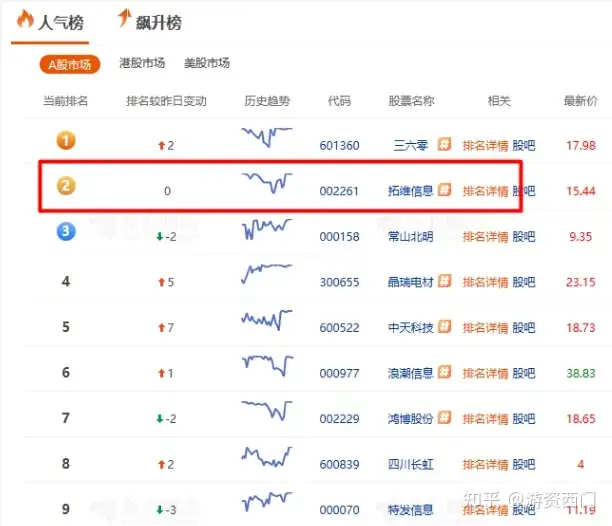The width and height of the screenshot is (612, 526).
Task: Click the 最新价 column header
Action: coord(580,101)
